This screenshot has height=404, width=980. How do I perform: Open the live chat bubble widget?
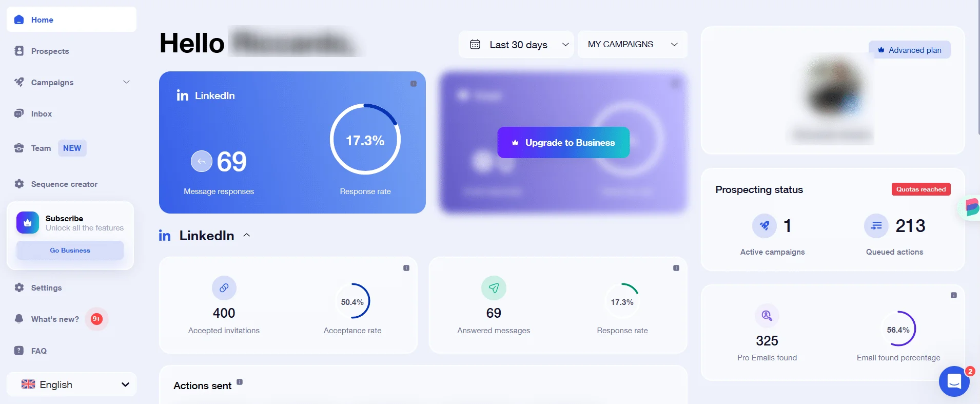[x=954, y=381]
